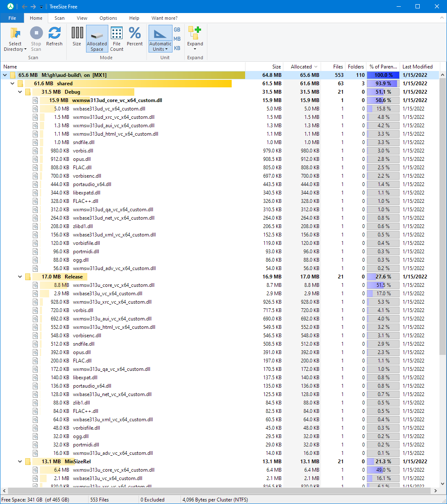Sort by the Last Modified column header
The height and width of the screenshot is (504, 447).
419,66
